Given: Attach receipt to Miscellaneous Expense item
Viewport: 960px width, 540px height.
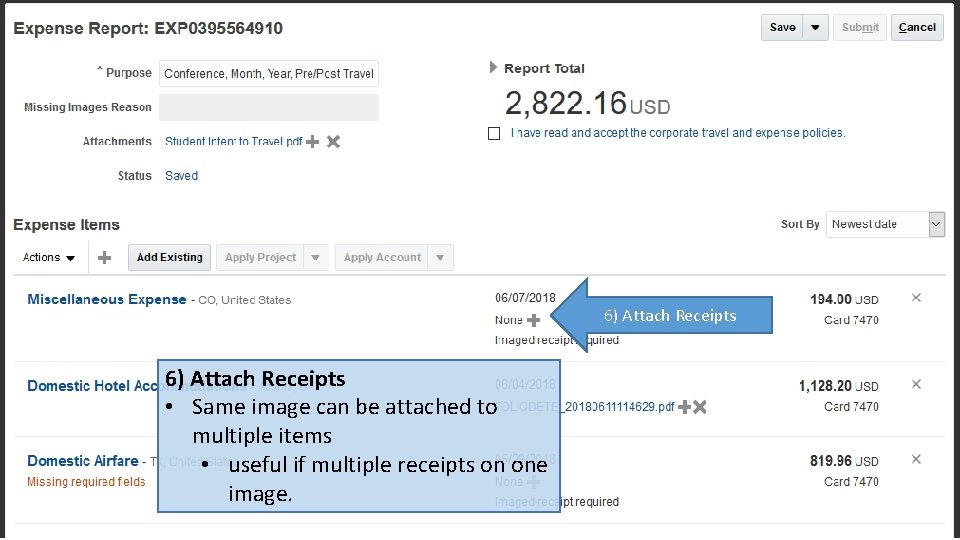Looking at the screenshot, I should pyautogui.click(x=533, y=320).
